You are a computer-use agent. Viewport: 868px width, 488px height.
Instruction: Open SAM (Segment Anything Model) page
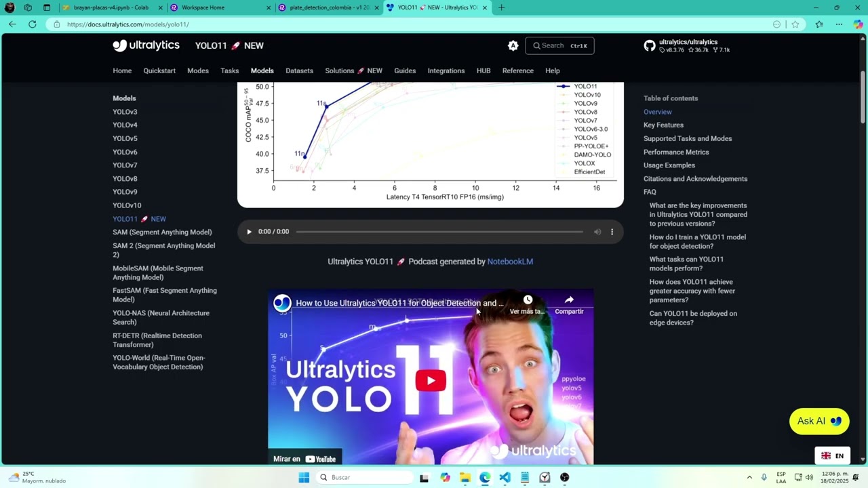point(162,232)
